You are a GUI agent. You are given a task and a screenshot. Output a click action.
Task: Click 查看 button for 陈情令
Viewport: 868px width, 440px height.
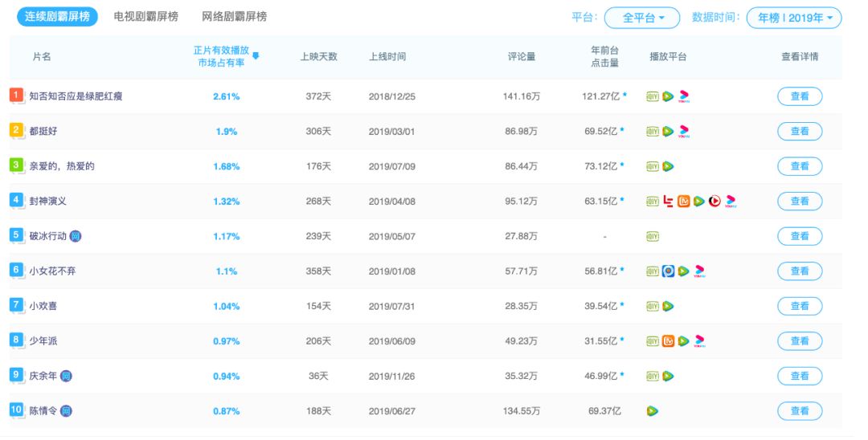tap(799, 411)
